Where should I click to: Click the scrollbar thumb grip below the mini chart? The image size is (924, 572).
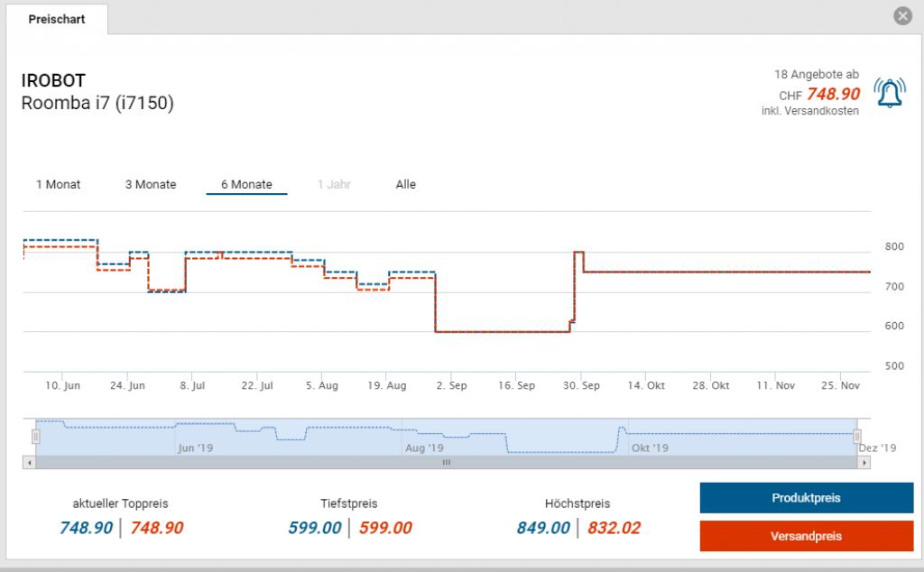pos(446,462)
